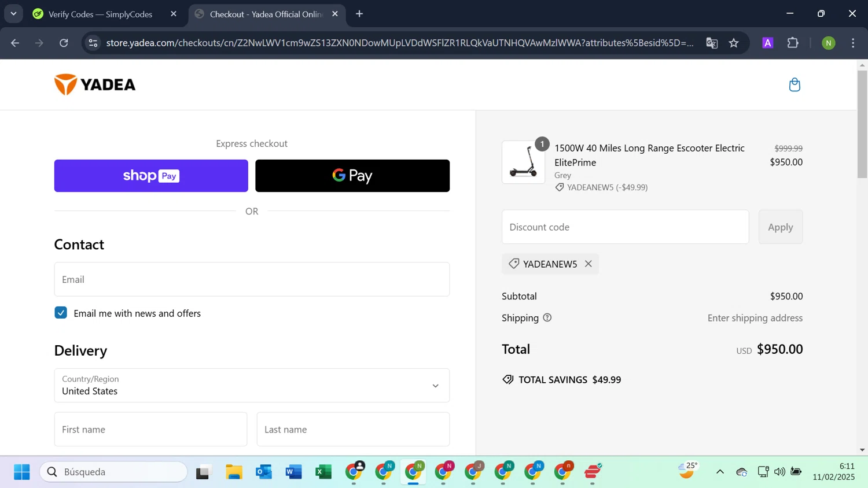Image resolution: width=868 pixels, height=488 pixels.
Task: Reload the checkout page
Action: pyautogui.click(x=64, y=43)
